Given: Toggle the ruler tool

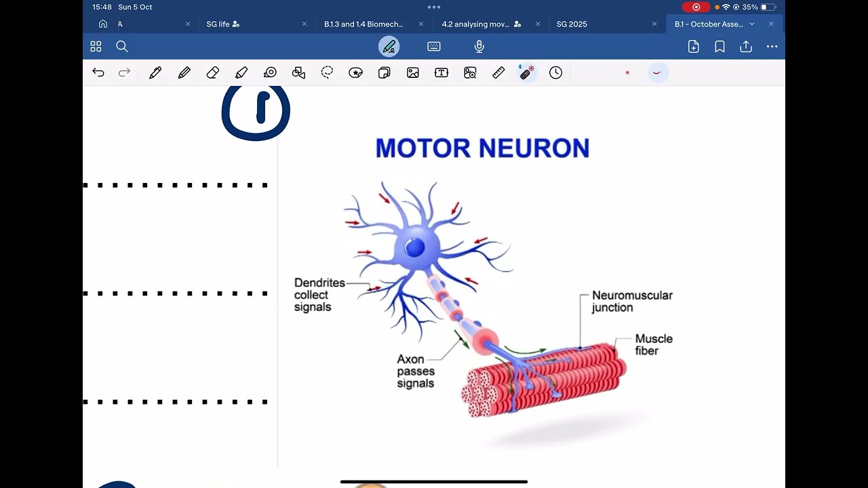Looking at the screenshot, I should (498, 73).
